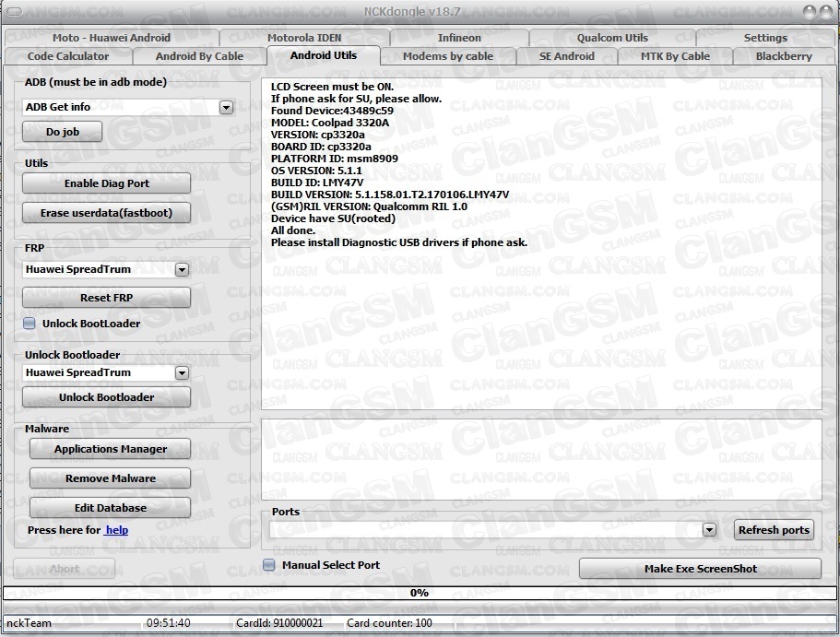
Task: Click the Enable Diag Port button
Action: point(107,183)
